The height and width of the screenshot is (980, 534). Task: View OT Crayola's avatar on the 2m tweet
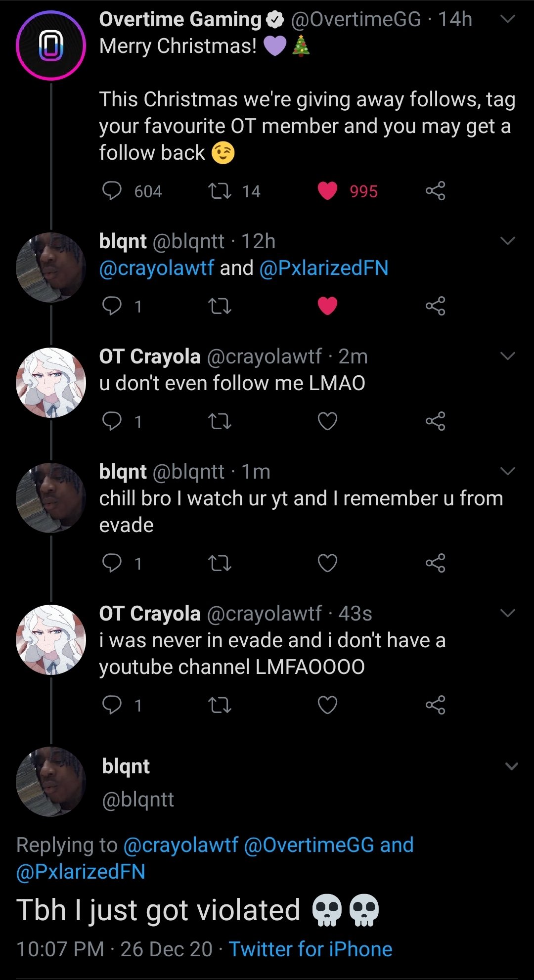(51, 383)
